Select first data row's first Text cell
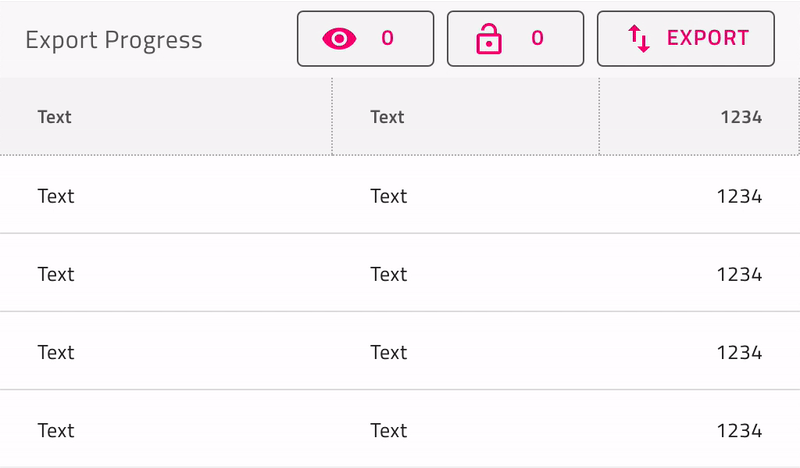Screen dimensions: 800x468 click(x=56, y=196)
